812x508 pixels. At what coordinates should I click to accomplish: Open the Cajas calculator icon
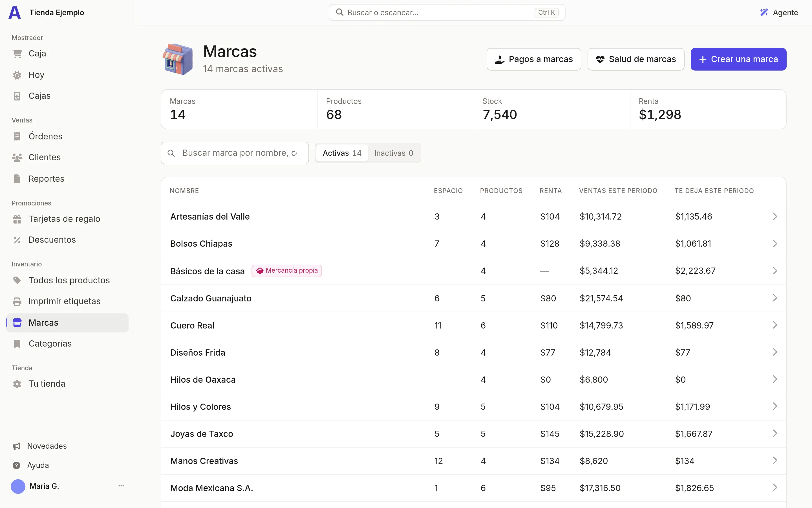[17, 96]
